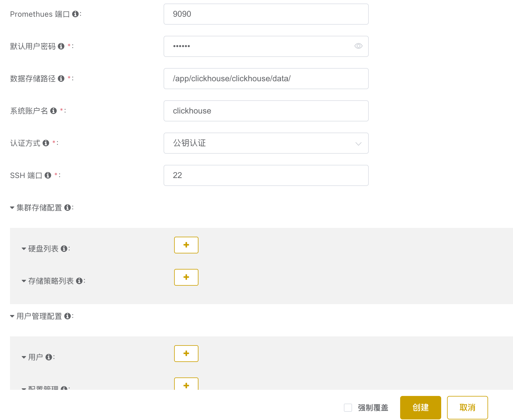The image size is (513, 420).
Task: Click info icon beside 集群存储配置
Action: 67,208
